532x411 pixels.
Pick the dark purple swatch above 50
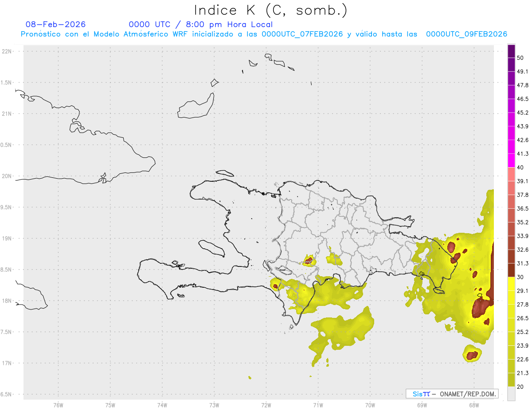point(511,51)
